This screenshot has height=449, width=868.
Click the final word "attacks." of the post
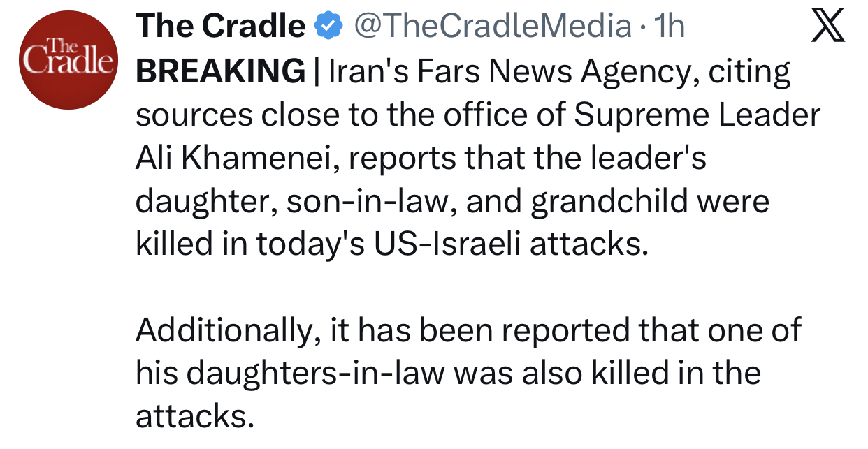(194, 417)
